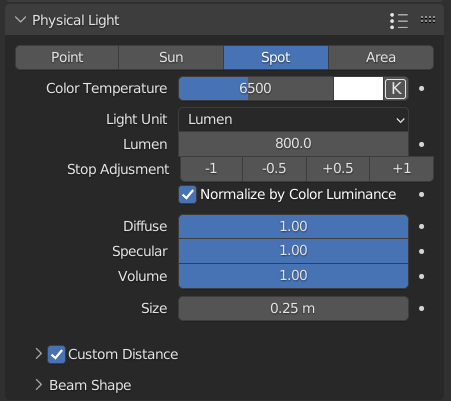451x401 pixels.
Task: Decrease exposure by one stop (-1)
Action: (x=211, y=169)
